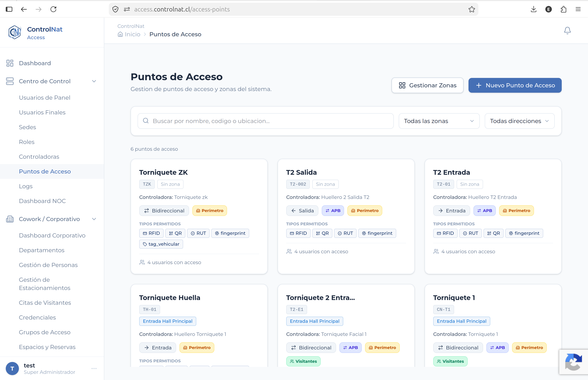
Task: Click the users icon on T2 Entrada card
Action: (436, 251)
